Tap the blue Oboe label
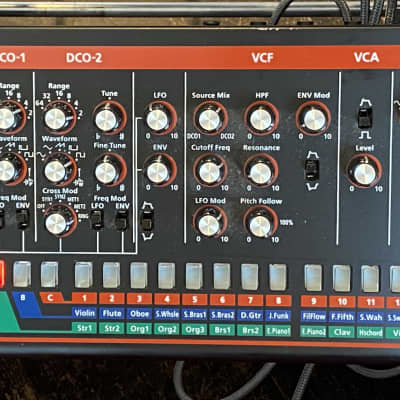 tap(139, 314)
